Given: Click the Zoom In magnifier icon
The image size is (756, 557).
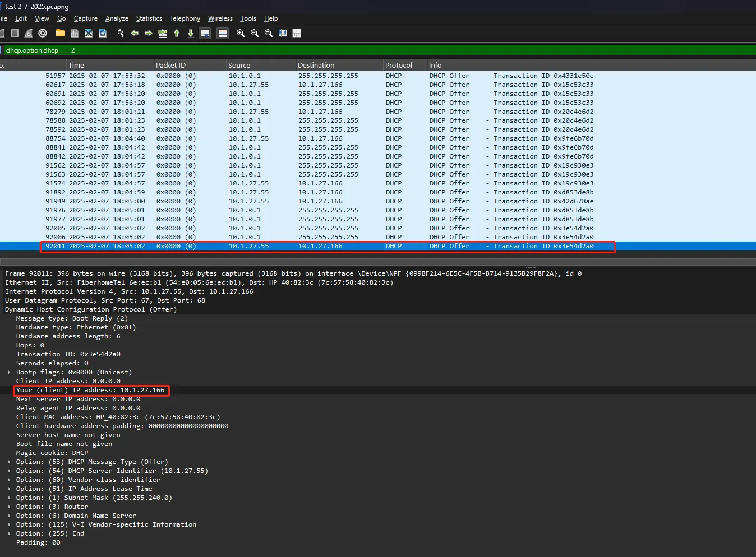Looking at the screenshot, I should 240,33.
